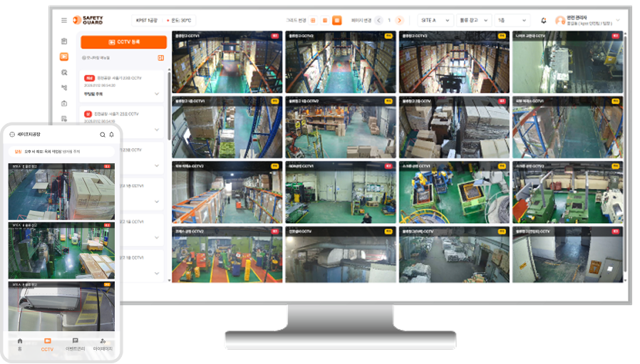The height and width of the screenshot is (364, 640).
Task: Tap the bell icon in mobile app header
Action: 111,134
